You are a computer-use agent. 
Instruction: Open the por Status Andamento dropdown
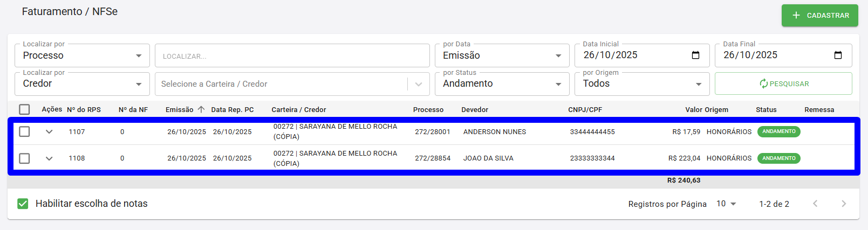point(502,84)
